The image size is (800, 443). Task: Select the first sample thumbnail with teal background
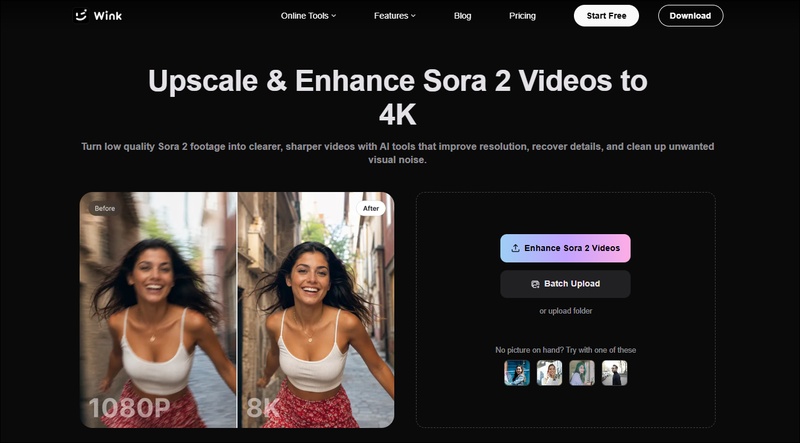pyautogui.click(x=517, y=373)
